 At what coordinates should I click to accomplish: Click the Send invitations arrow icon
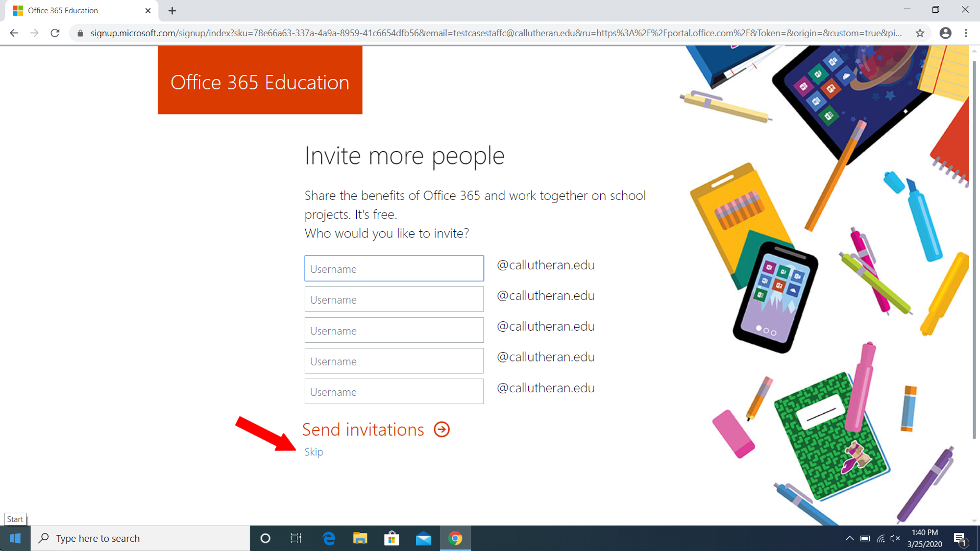pyautogui.click(x=441, y=430)
